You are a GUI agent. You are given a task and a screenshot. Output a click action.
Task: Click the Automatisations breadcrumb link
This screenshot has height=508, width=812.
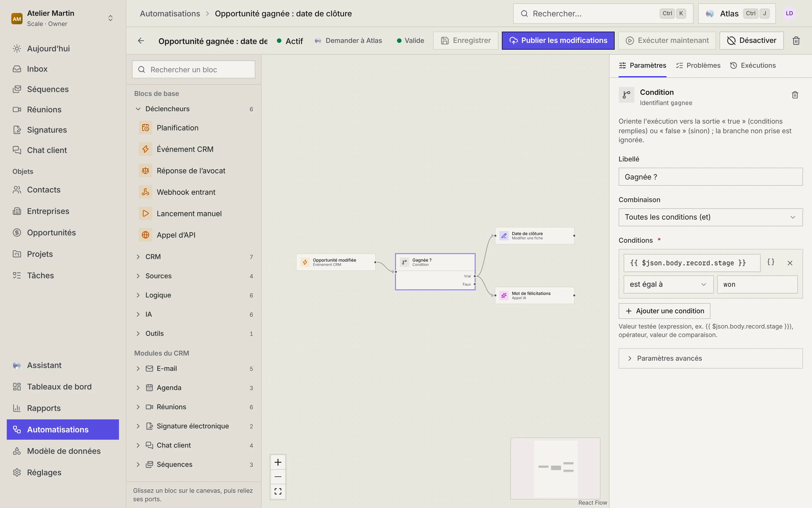[x=170, y=14]
